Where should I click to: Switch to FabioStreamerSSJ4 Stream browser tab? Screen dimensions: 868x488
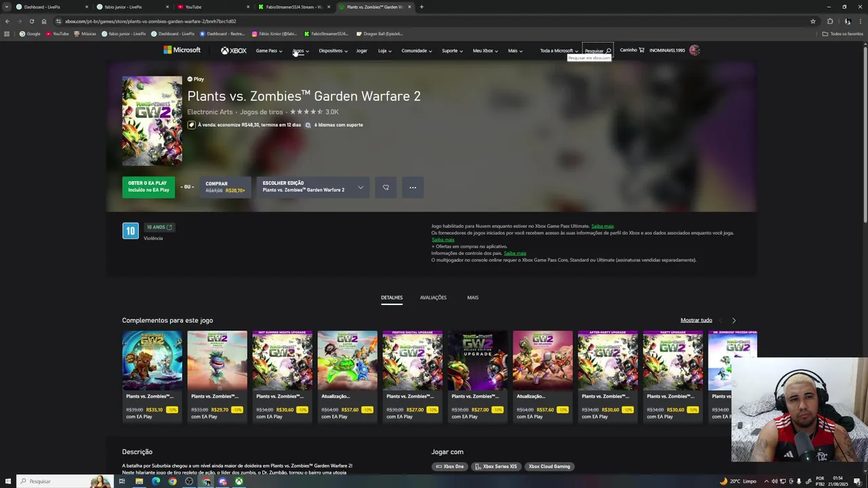[294, 7]
